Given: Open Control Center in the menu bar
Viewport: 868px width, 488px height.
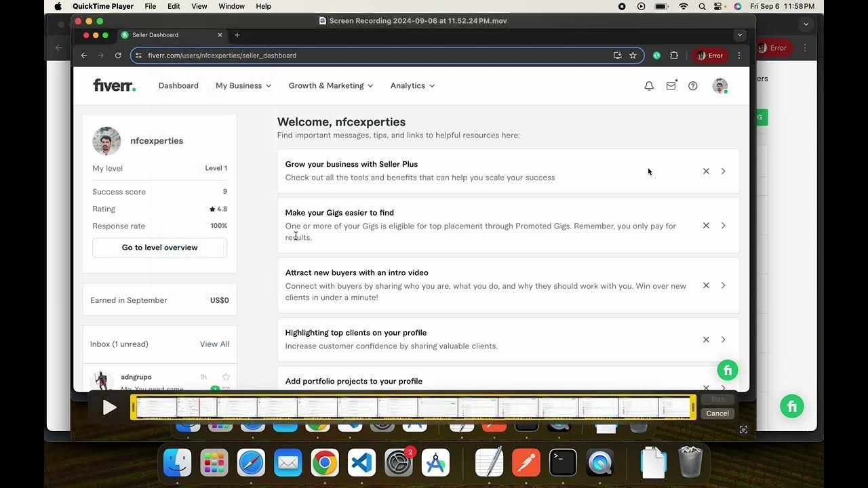Looking at the screenshot, I should [719, 6].
